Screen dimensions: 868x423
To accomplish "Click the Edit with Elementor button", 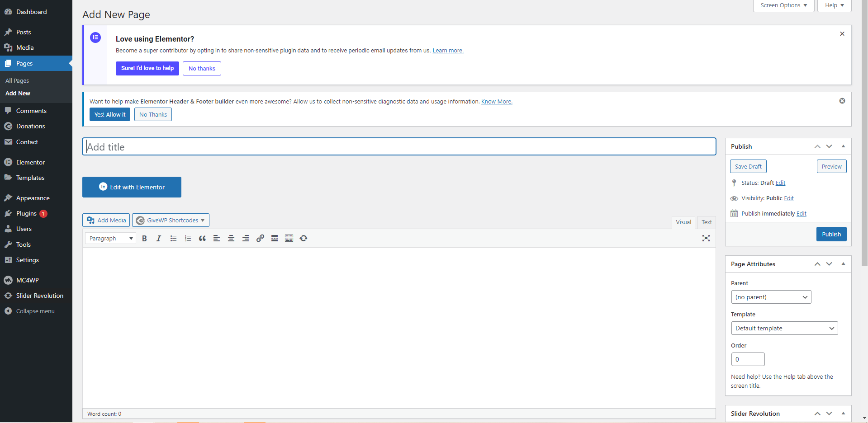I will point(132,187).
